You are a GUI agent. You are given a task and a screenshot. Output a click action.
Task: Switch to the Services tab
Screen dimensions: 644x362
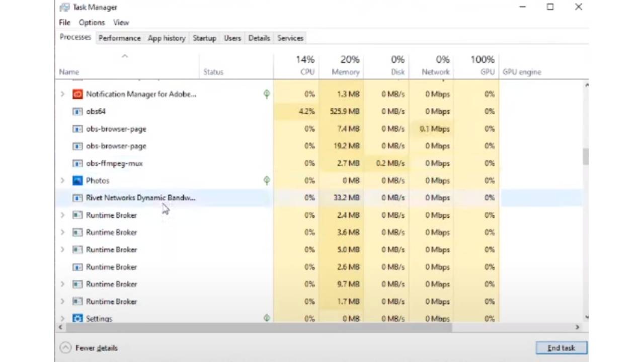click(290, 38)
